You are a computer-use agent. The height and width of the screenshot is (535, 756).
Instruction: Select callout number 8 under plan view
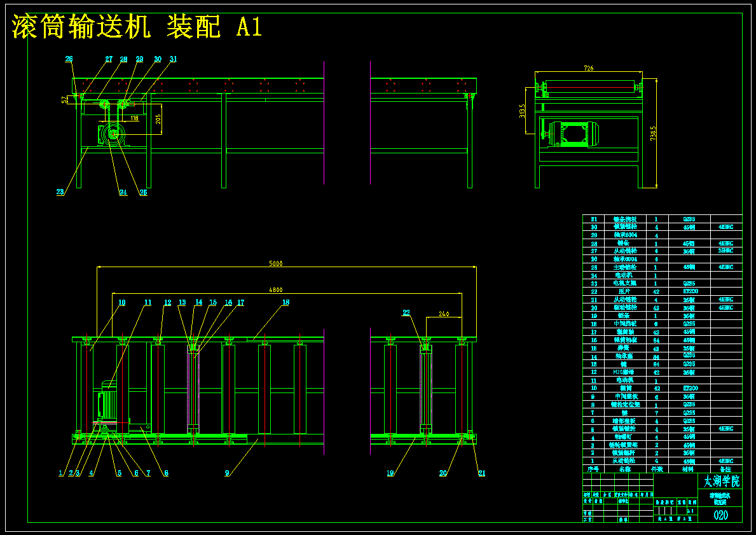point(166,473)
